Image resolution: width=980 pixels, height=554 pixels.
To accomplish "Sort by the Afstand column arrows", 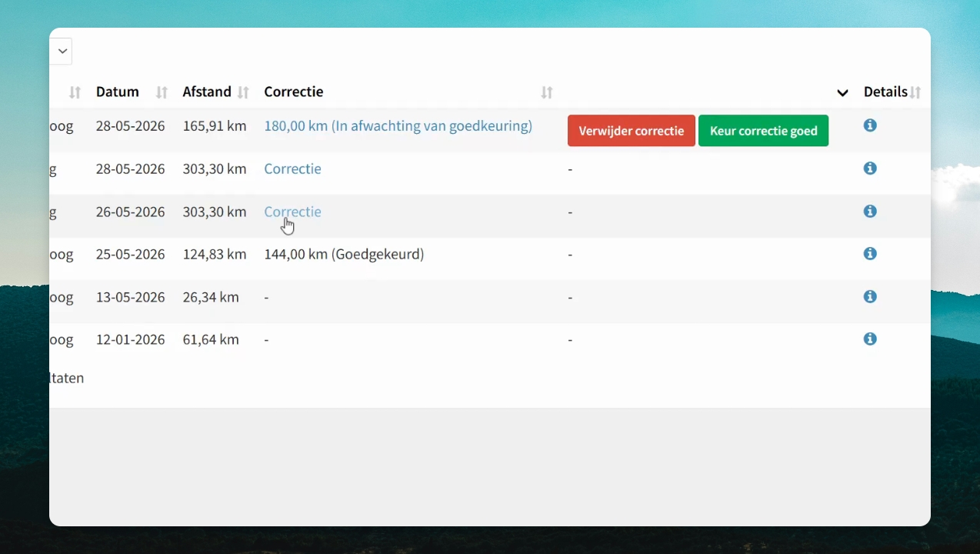I will [243, 92].
